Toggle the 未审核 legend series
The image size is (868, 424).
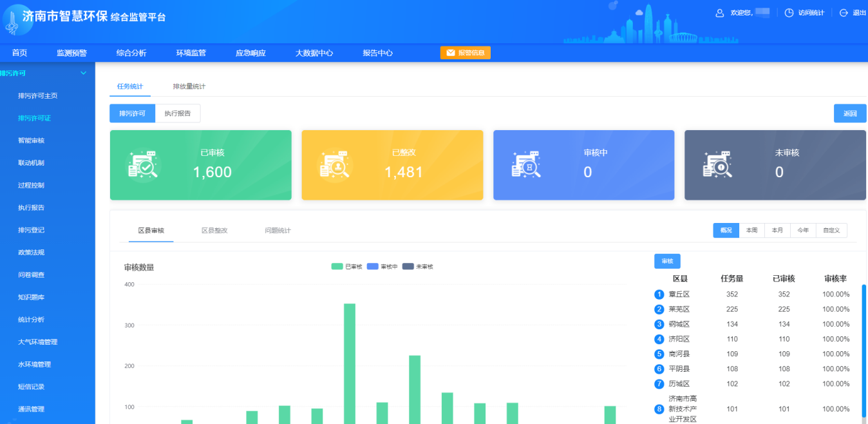click(x=418, y=266)
